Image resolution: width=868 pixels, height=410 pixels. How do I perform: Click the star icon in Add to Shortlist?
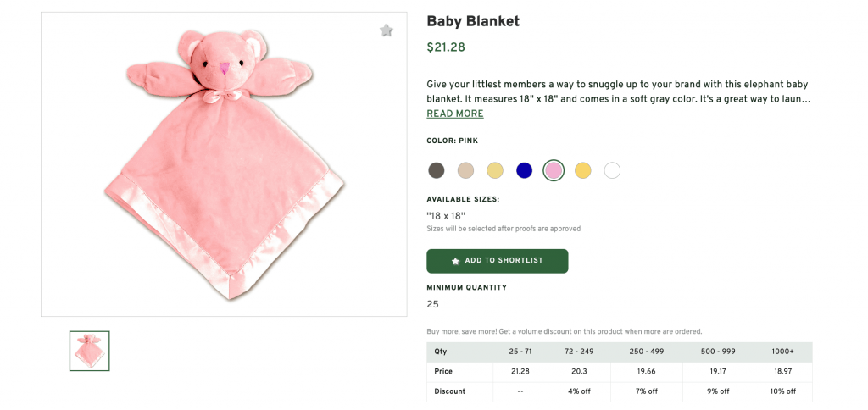click(456, 261)
